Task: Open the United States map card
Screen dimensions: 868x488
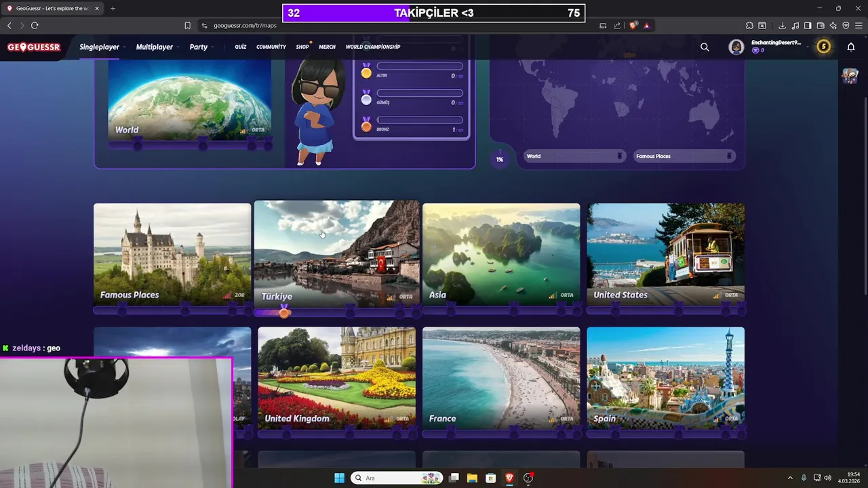Action: (x=666, y=254)
